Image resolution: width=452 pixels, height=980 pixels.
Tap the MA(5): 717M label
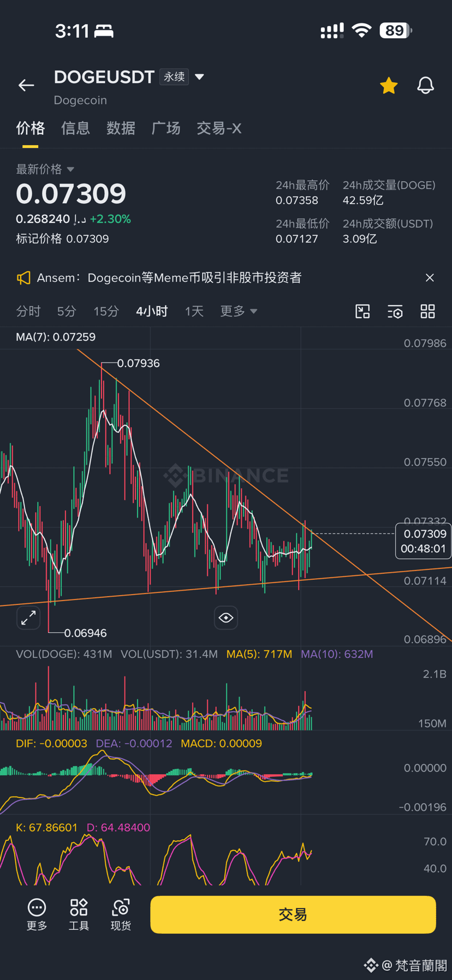tap(259, 654)
